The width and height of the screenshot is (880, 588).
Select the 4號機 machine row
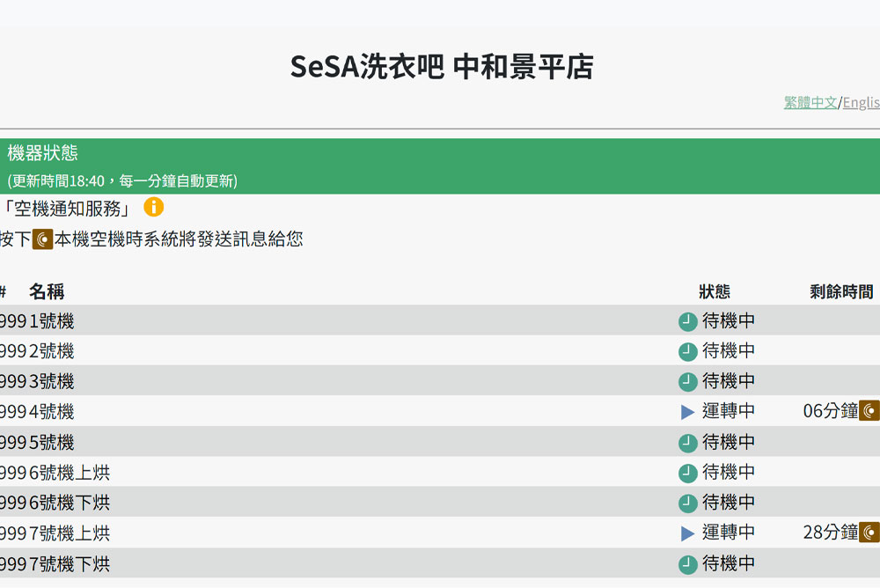[352, 411]
